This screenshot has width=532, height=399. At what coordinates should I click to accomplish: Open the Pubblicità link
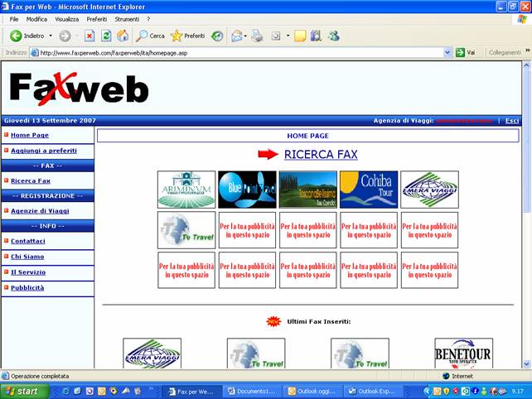point(27,288)
